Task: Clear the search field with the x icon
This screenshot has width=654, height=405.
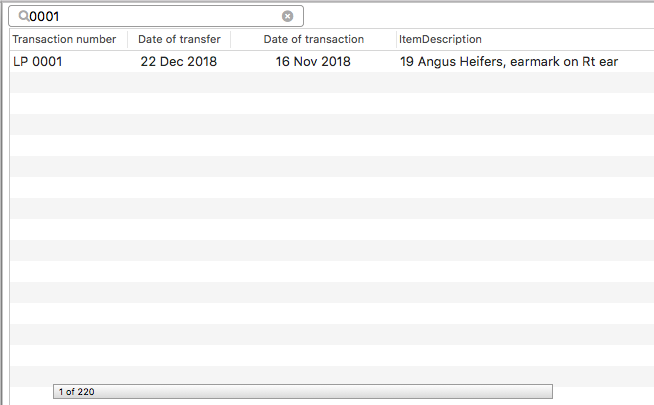Action: point(287,16)
